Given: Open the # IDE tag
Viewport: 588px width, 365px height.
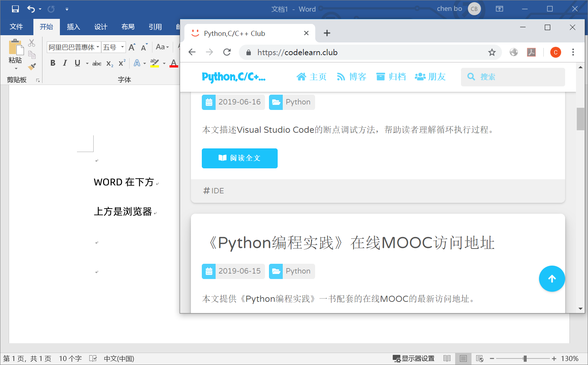Looking at the screenshot, I should (213, 191).
